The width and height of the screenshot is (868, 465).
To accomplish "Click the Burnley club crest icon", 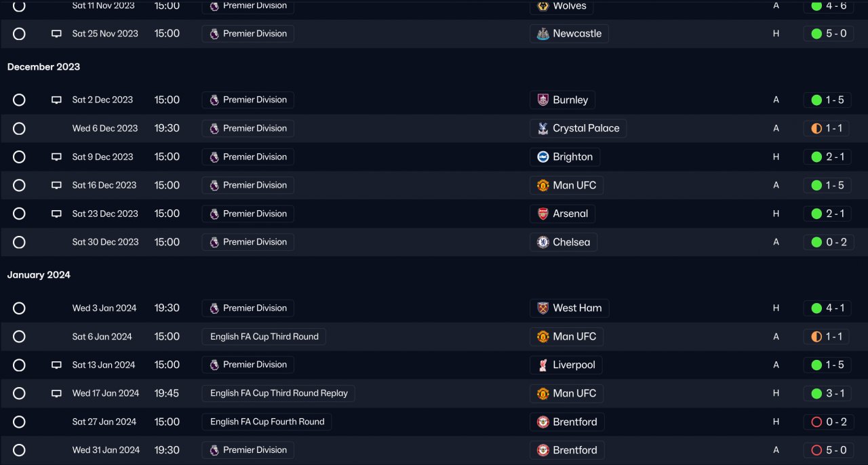I will point(542,100).
